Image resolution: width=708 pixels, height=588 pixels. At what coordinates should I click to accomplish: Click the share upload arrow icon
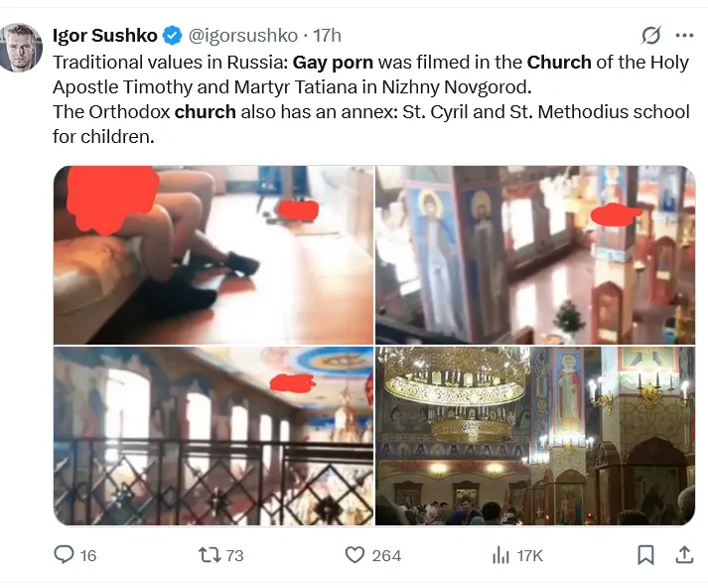click(684, 554)
